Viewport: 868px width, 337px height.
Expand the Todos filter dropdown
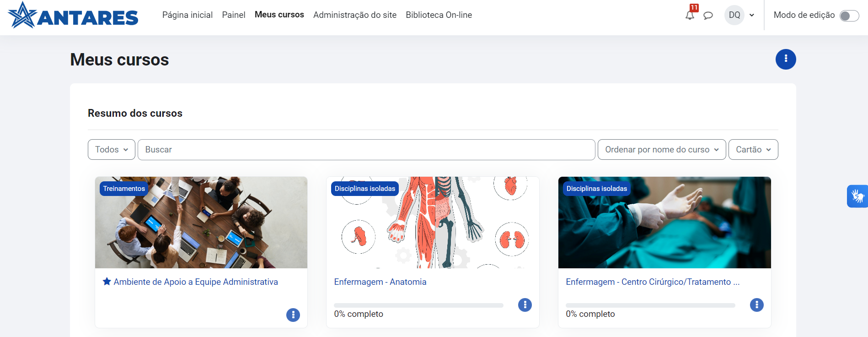[x=112, y=149]
